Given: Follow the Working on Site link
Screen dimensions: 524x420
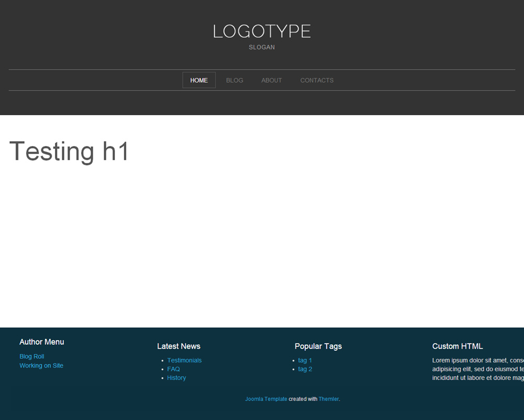Looking at the screenshot, I should (41, 366).
